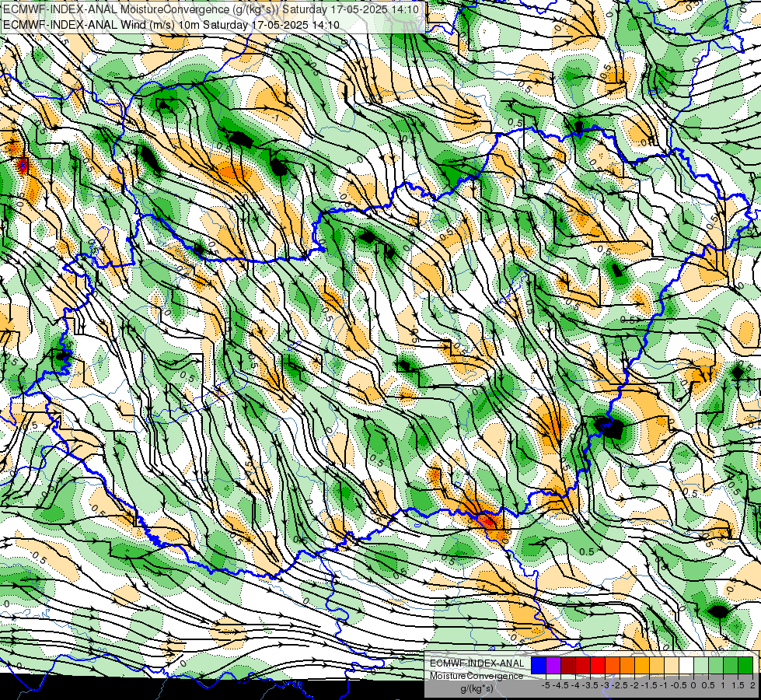Click the 1.5 value on the legend scale

point(738,685)
